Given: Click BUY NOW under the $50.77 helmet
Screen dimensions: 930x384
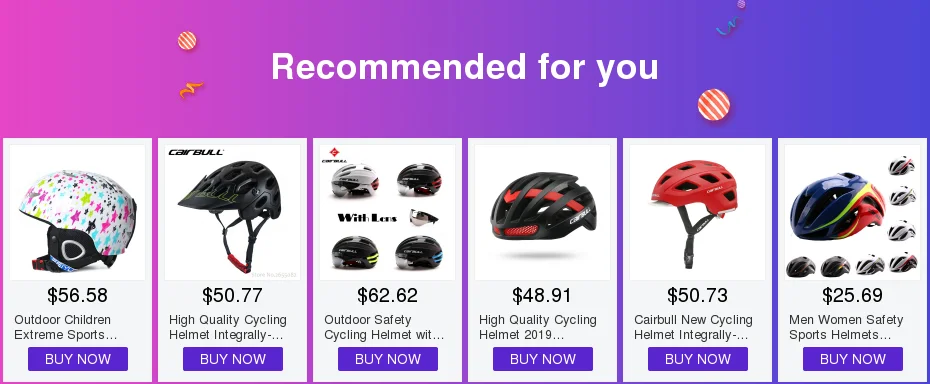Looking at the screenshot, I should (x=232, y=359).
